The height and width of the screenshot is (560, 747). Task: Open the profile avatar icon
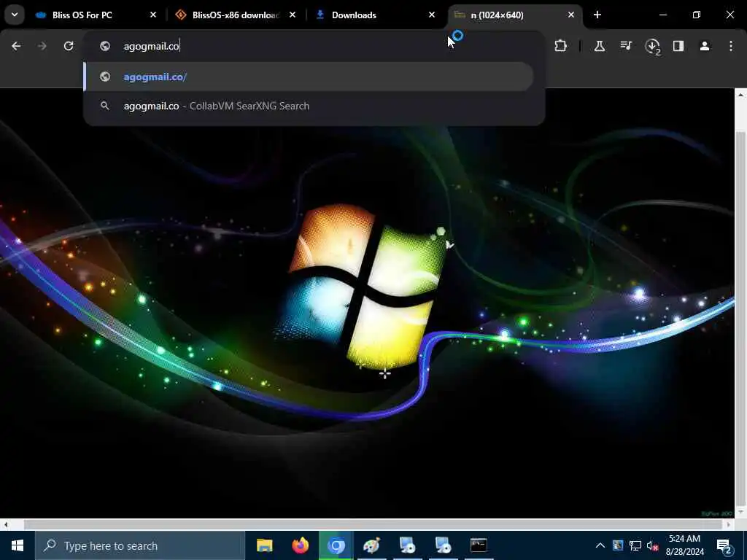(705, 46)
